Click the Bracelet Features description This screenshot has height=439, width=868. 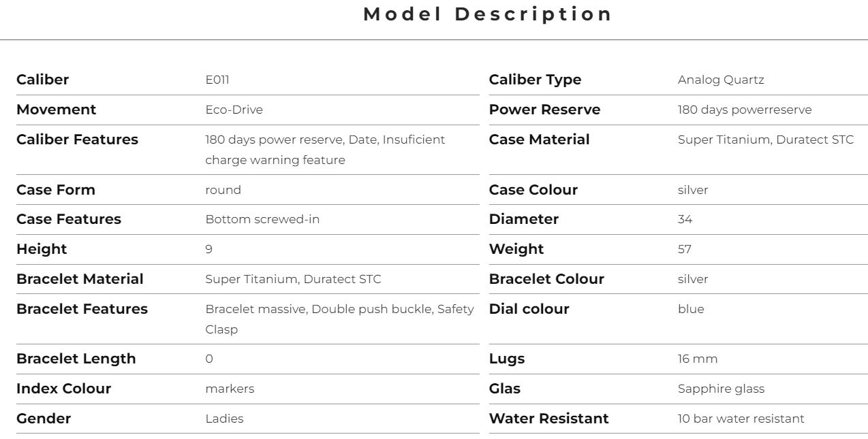tap(339, 319)
